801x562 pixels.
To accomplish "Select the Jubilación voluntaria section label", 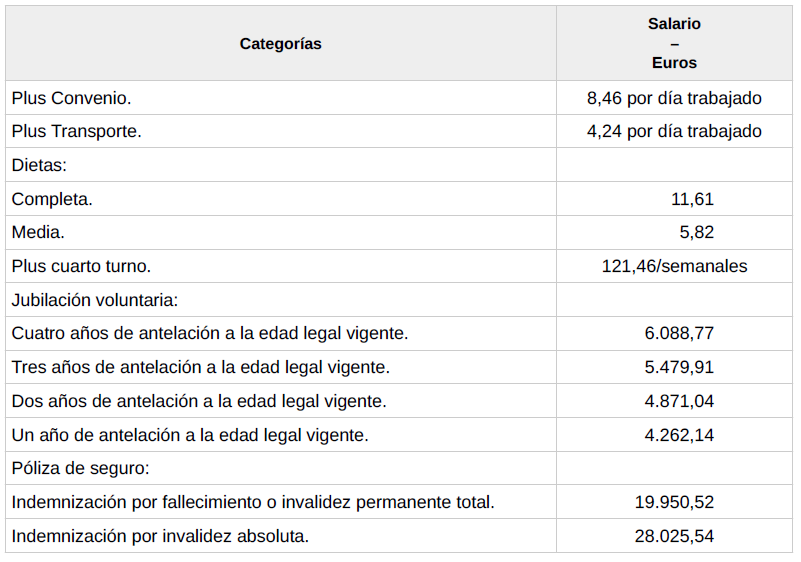I will coord(94,299).
